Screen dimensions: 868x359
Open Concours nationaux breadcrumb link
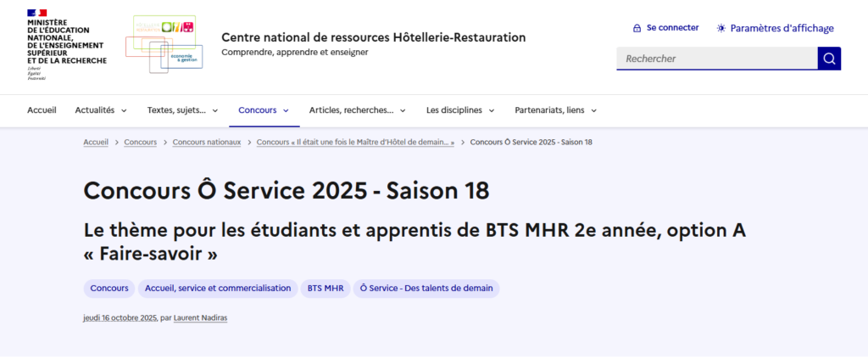point(207,142)
